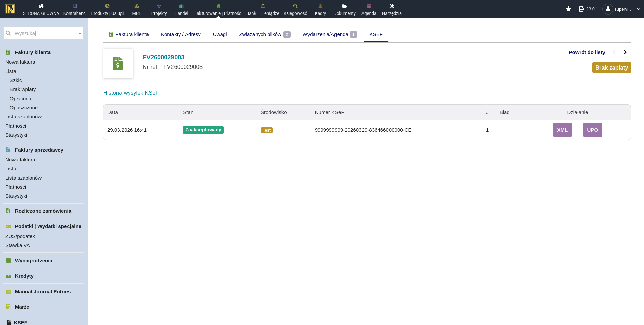This screenshot has width=644, height=325.
Task: Click the printer icon in top bar
Action: pos(581,9)
